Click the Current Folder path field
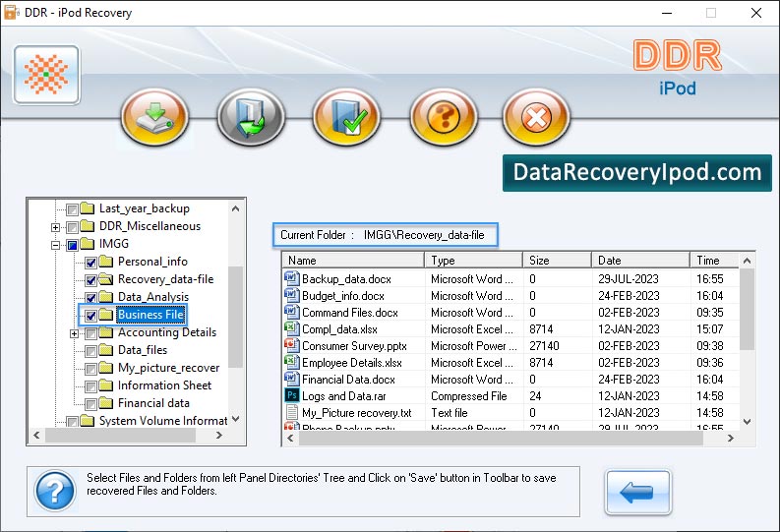Viewport: 780px width, 532px height. [x=385, y=235]
